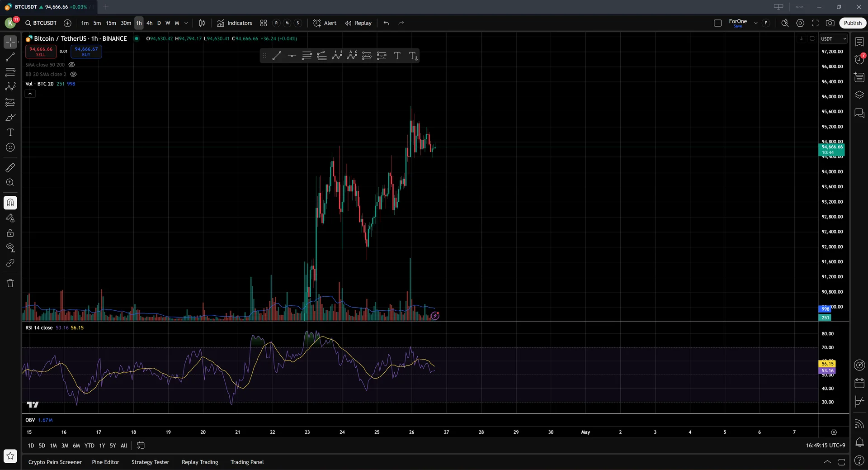Open the indicator templates grid icon
Screen dimensions: 868x470
click(x=263, y=23)
